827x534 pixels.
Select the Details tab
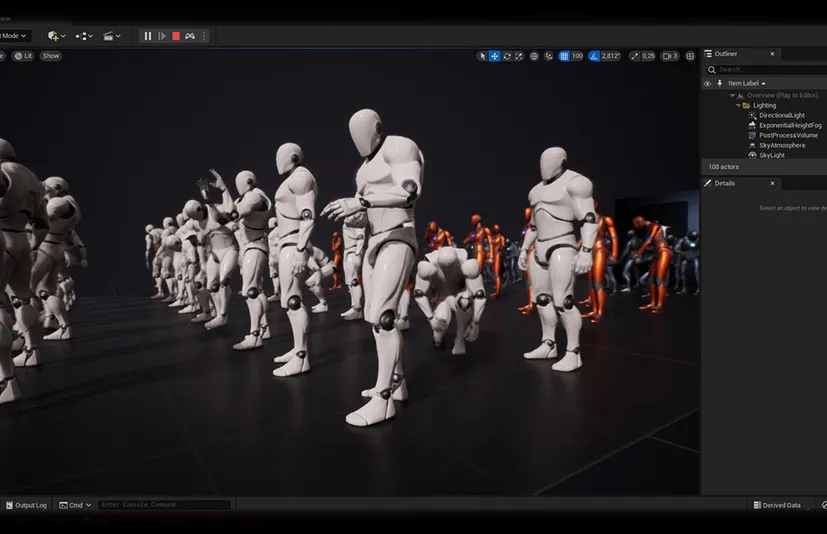(x=724, y=184)
